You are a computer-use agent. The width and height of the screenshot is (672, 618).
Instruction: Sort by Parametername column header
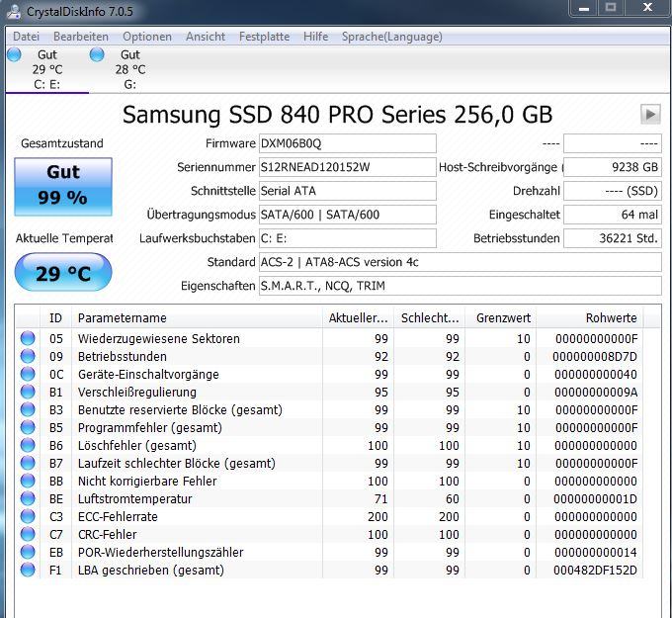coord(197,317)
